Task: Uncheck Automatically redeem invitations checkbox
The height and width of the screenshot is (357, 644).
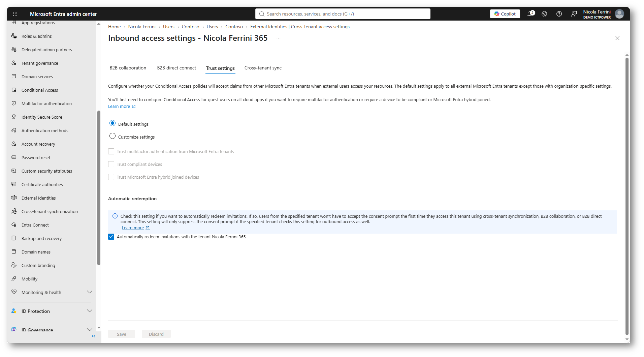Action: tap(111, 237)
